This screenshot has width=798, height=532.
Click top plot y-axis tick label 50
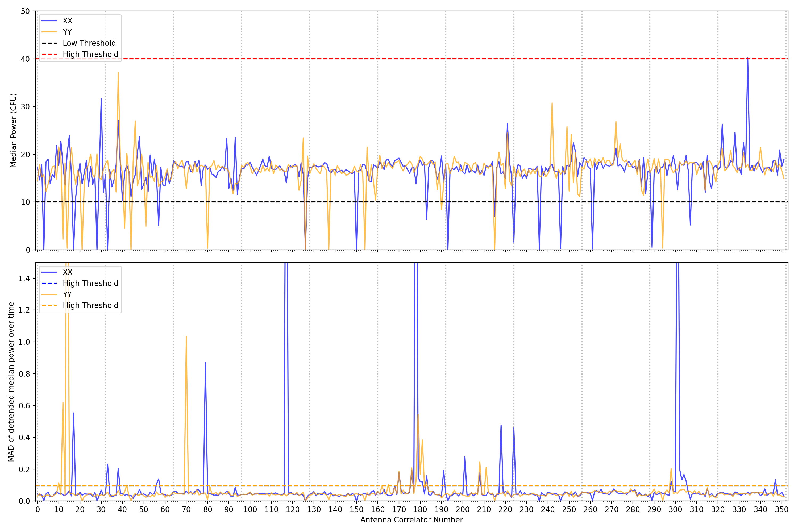25,11
